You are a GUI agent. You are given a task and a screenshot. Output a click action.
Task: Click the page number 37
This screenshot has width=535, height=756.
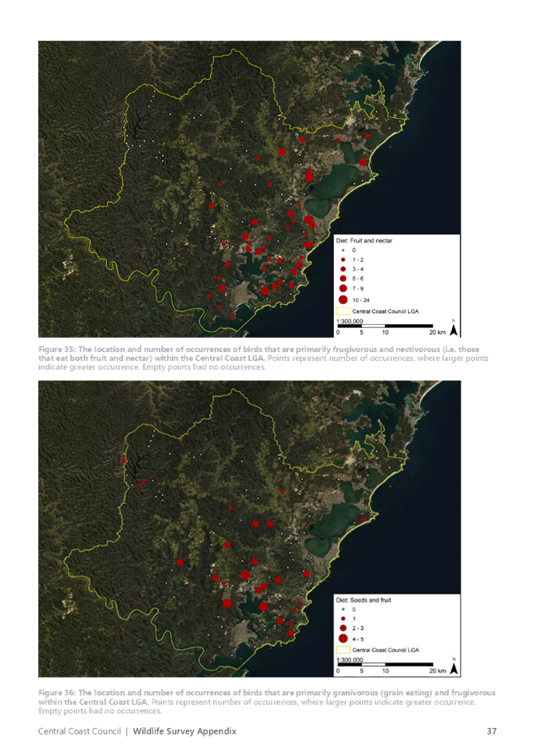492,731
